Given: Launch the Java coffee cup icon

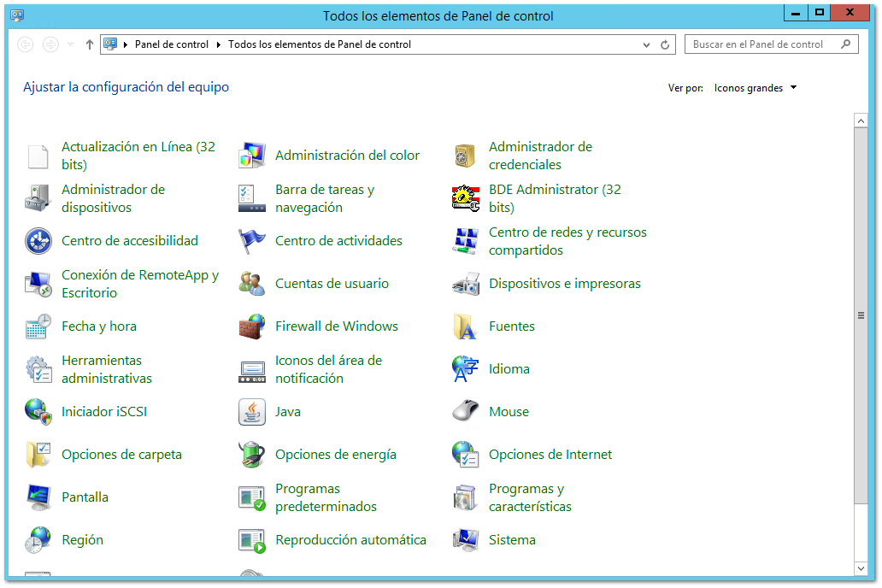Looking at the screenshot, I should (252, 412).
